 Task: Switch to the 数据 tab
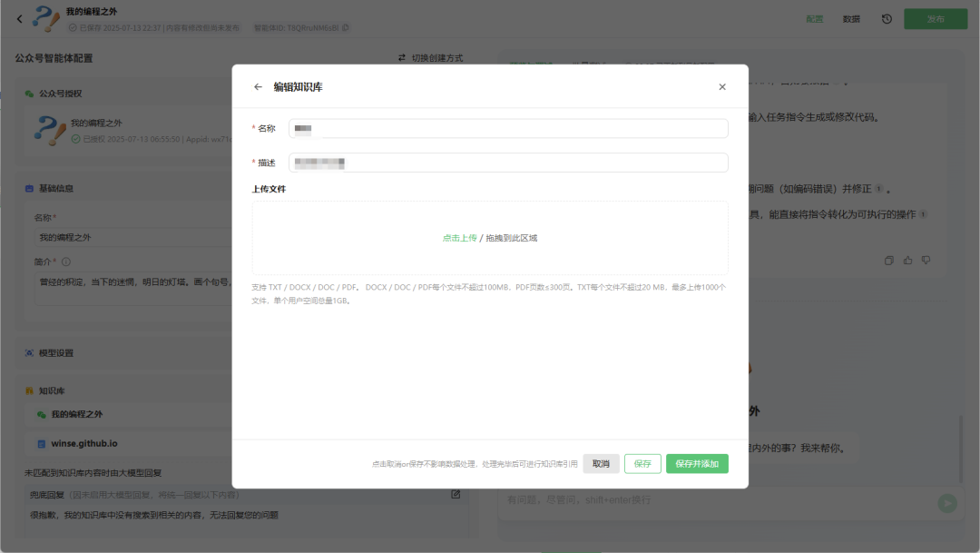coord(851,18)
